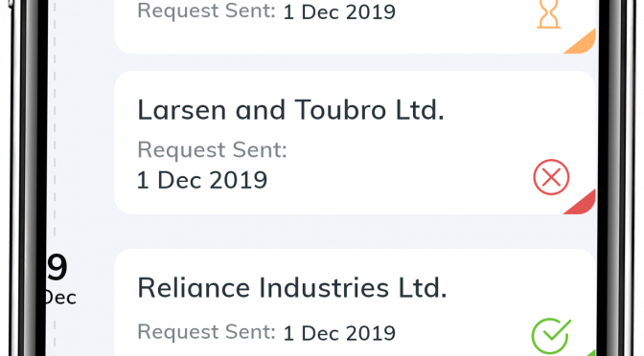This screenshot has height=356, width=644.
Task: Click Request Sent label in Reliance card
Action: click(x=206, y=332)
